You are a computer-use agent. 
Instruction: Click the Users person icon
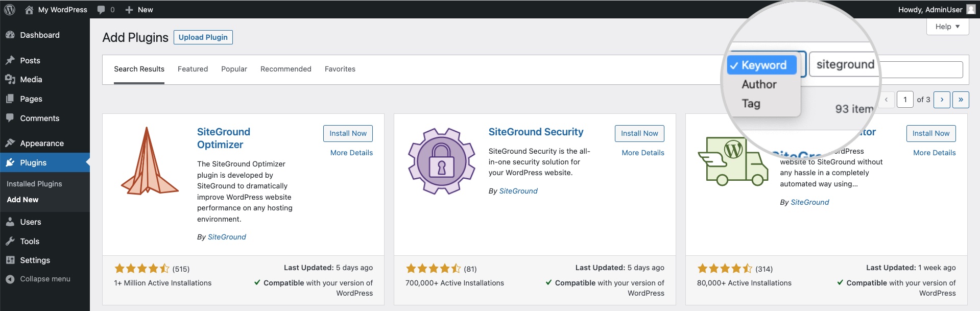pos(10,222)
